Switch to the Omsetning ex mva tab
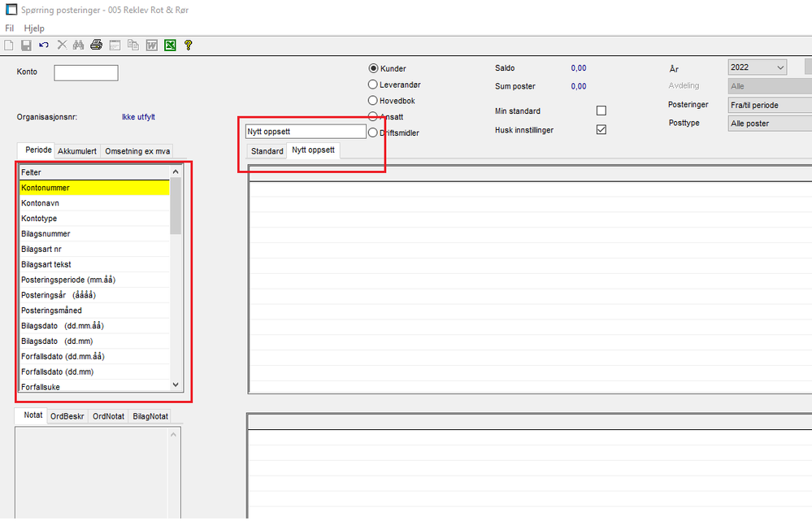Viewport: 812px width, 530px height. click(137, 150)
